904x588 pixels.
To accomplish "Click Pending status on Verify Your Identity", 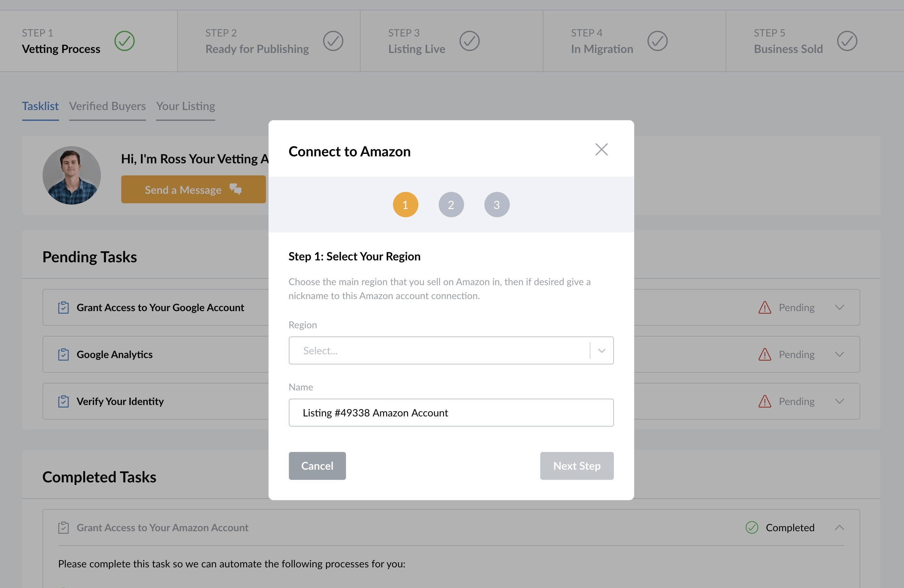I will (796, 401).
